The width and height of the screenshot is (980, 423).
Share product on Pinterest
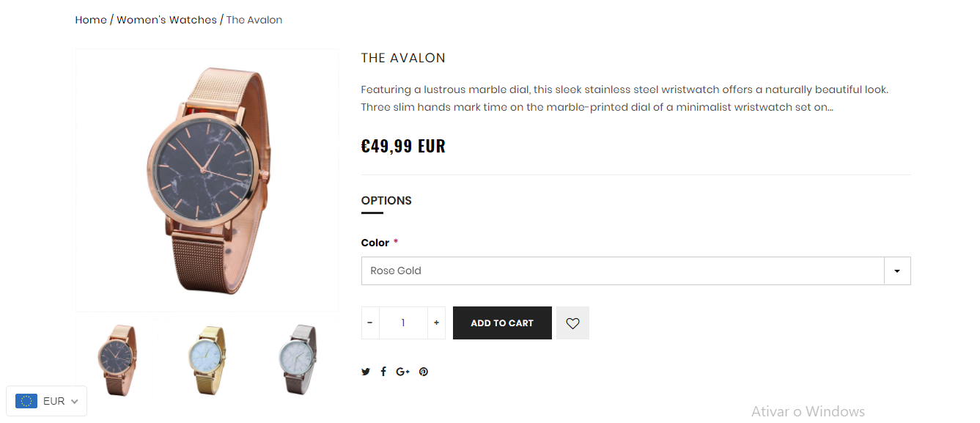(424, 372)
